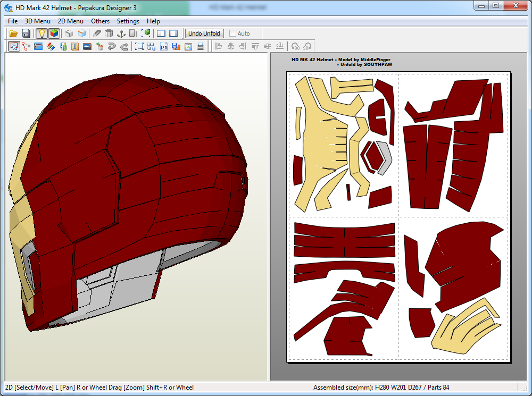The width and height of the screenshot is (532, 396).
Task: Click the green figure scale icon
Action: (63, 46)
